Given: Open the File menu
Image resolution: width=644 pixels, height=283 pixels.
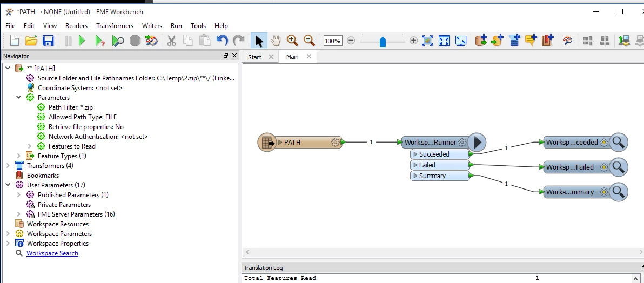Looking at the screenshot, I should [x=10, y=25].
